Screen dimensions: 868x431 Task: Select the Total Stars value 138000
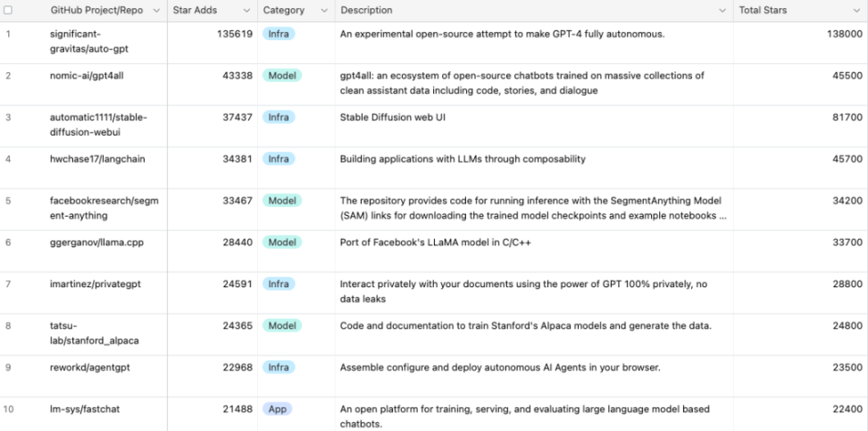click(x=844, y=34)
